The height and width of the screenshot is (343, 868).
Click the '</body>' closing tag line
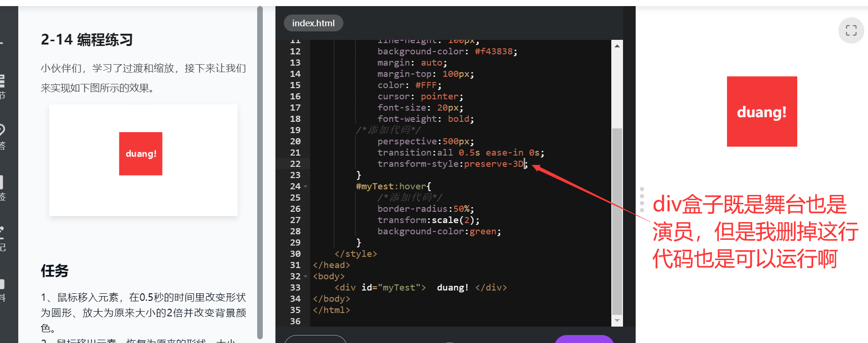click(332, 299)
